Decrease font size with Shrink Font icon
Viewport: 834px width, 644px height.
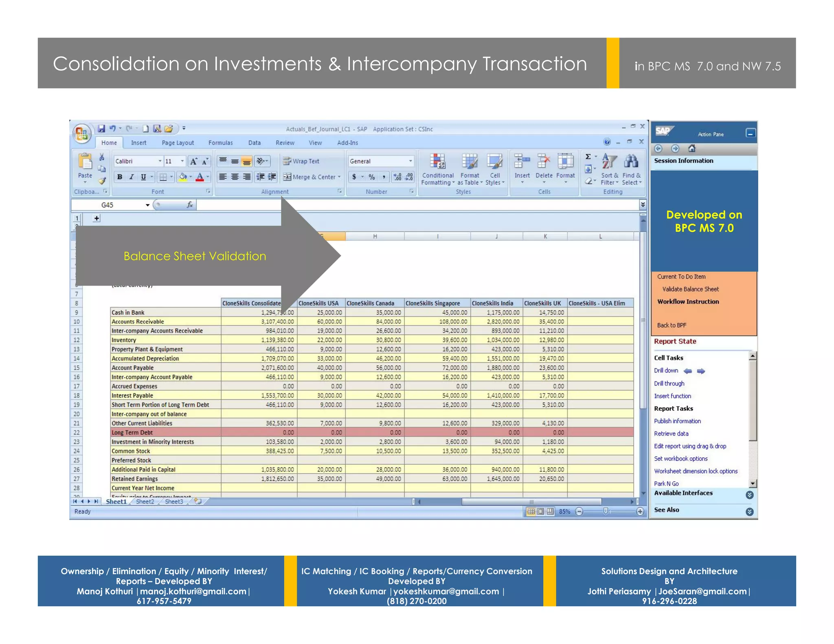pos(205,162)
